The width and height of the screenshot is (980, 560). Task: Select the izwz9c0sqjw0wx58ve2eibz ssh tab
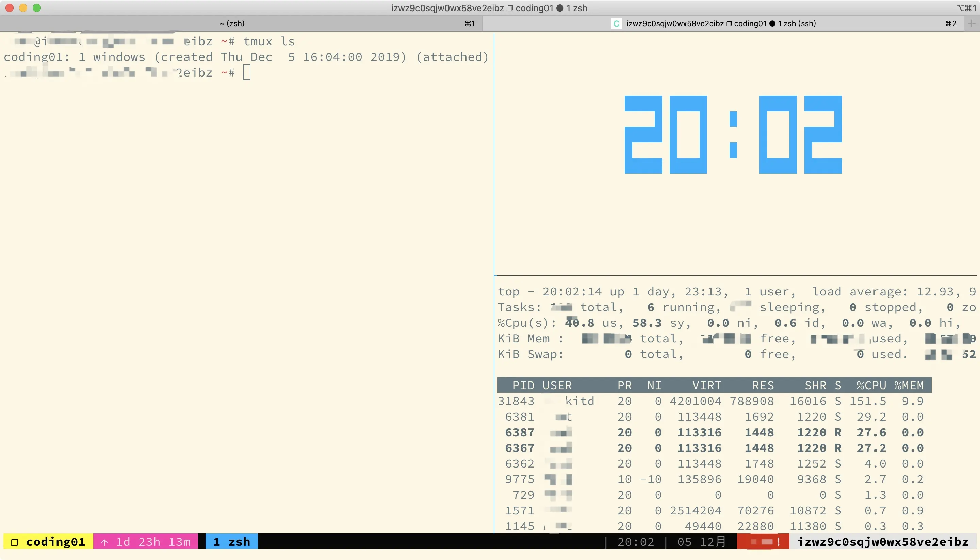[x=721, y=23]
